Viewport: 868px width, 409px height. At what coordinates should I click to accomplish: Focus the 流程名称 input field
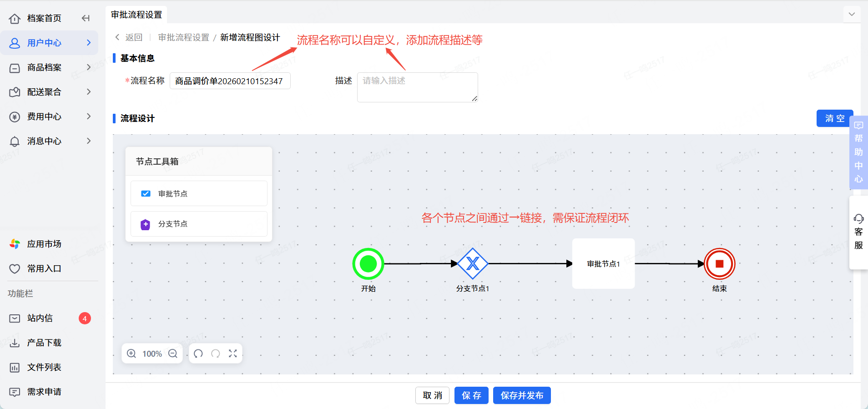coord(230,81)
